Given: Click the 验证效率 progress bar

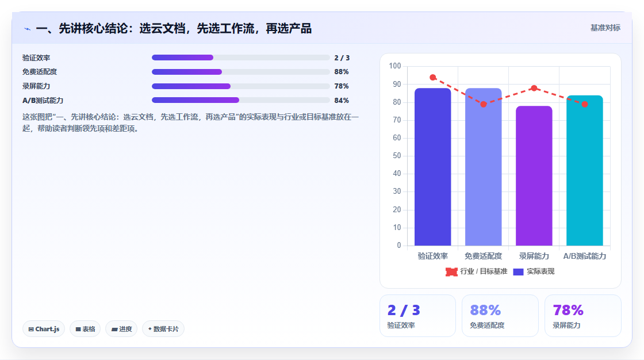Looking at the screenshot, I should pos(241,58).
